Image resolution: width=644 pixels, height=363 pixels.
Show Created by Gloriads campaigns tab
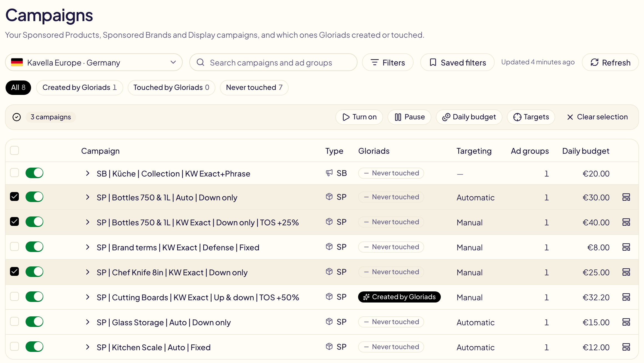click(x=80, y=87)
